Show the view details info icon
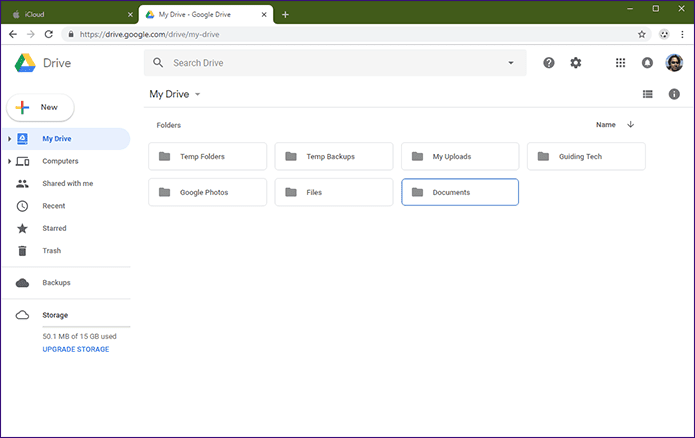Screen dimensions: 695x438 click(x=674, y=94)
